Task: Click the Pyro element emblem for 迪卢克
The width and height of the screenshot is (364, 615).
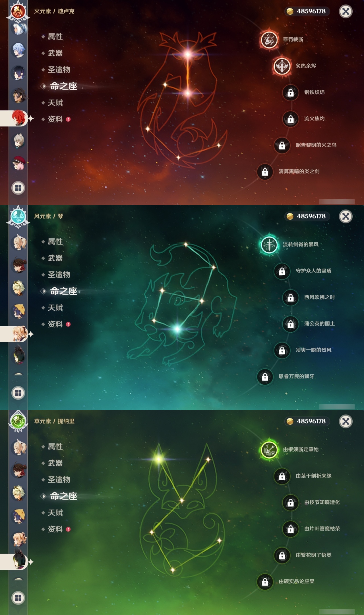Action: (18, 11)
